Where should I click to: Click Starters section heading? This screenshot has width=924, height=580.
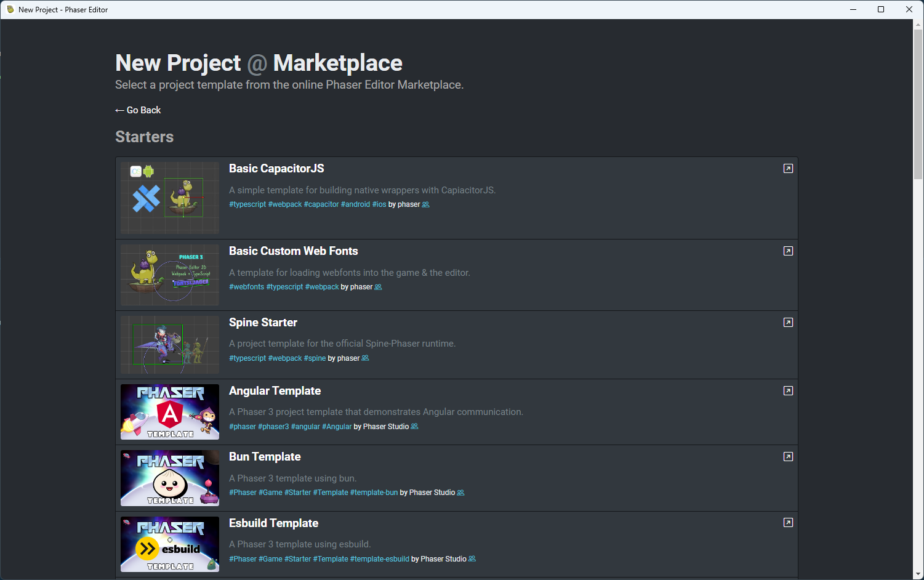pos(145,137)
